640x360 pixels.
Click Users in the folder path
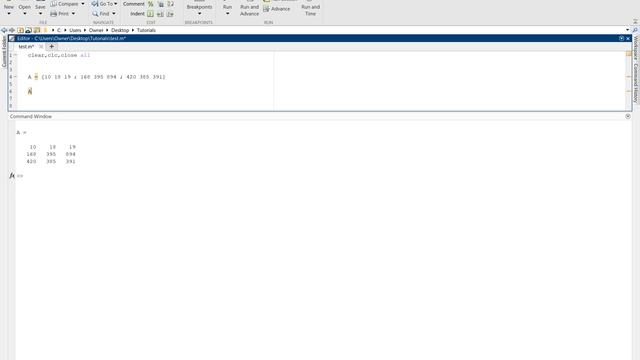75,30
